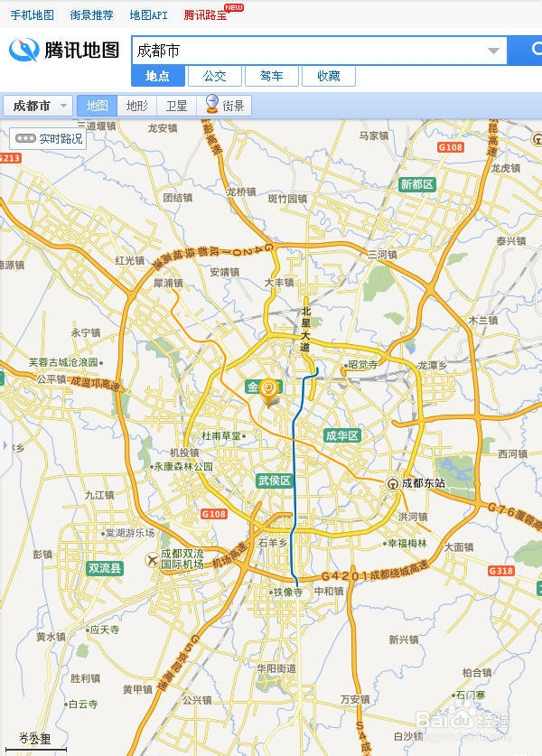The width and height of the screenshot is (542, 756).
Task: Select the 地点 search tab
Action: tap(158, 76)
